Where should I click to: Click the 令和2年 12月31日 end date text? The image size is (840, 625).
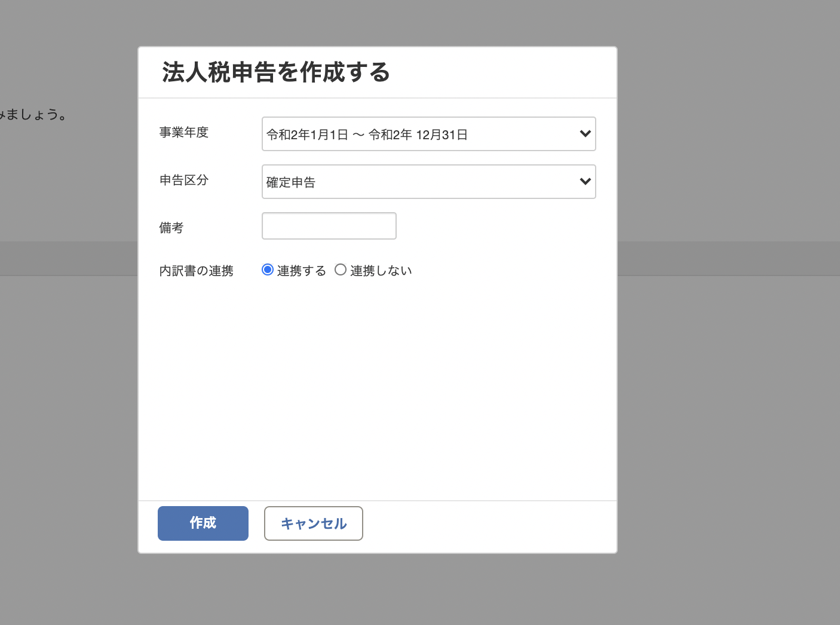(418, 135)
